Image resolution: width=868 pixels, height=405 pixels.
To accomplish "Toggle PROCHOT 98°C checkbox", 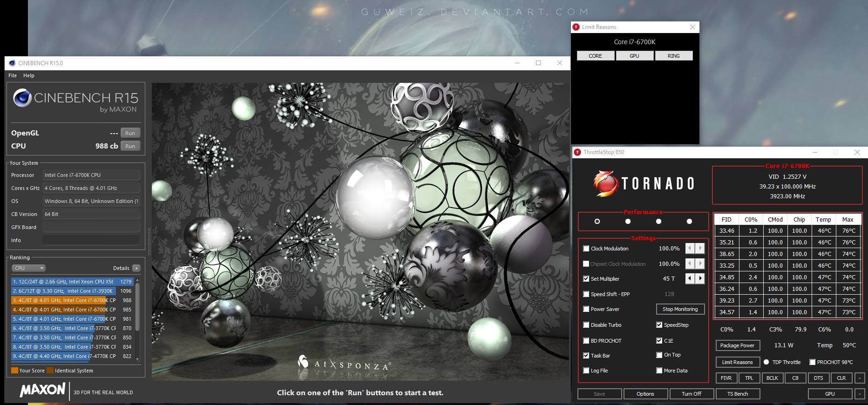I will pyautogui.click(x=813, y=362).
